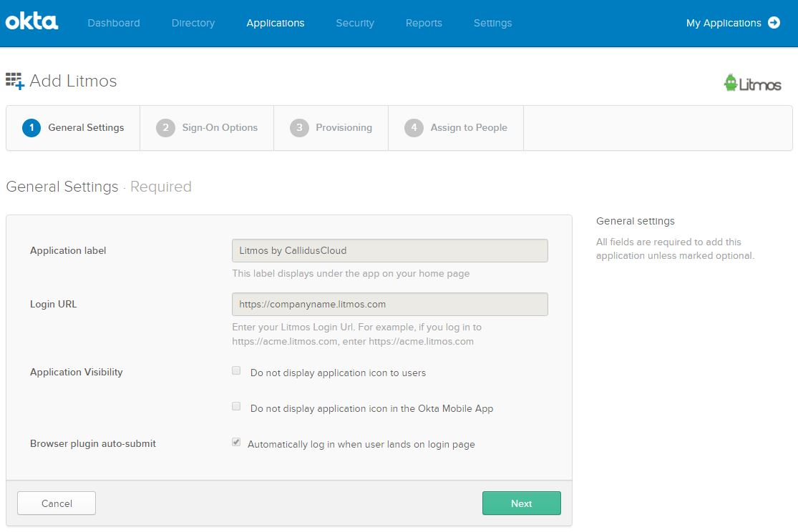Click the Okta logo

(31, 22)
